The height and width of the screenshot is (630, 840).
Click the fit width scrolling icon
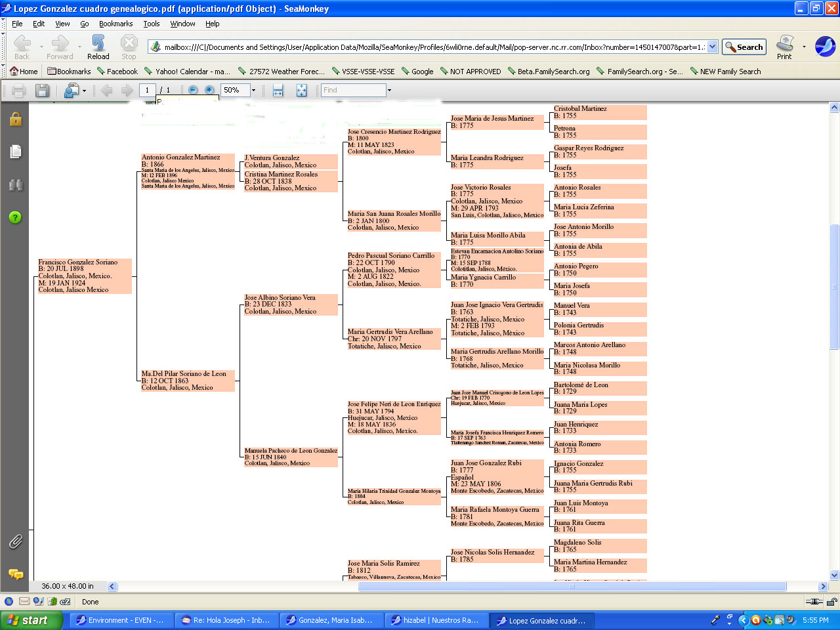tap(278, 91)
